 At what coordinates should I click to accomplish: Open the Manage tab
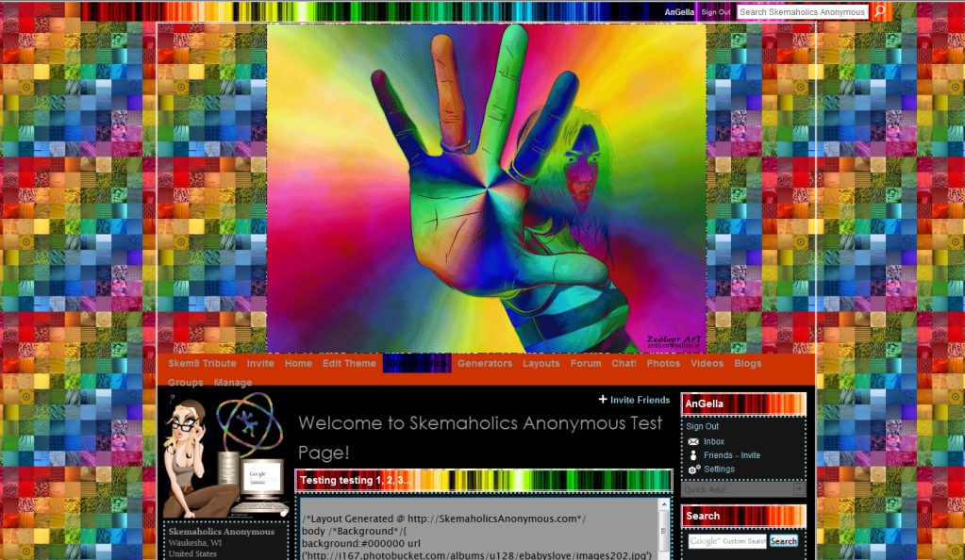[233, 383]
